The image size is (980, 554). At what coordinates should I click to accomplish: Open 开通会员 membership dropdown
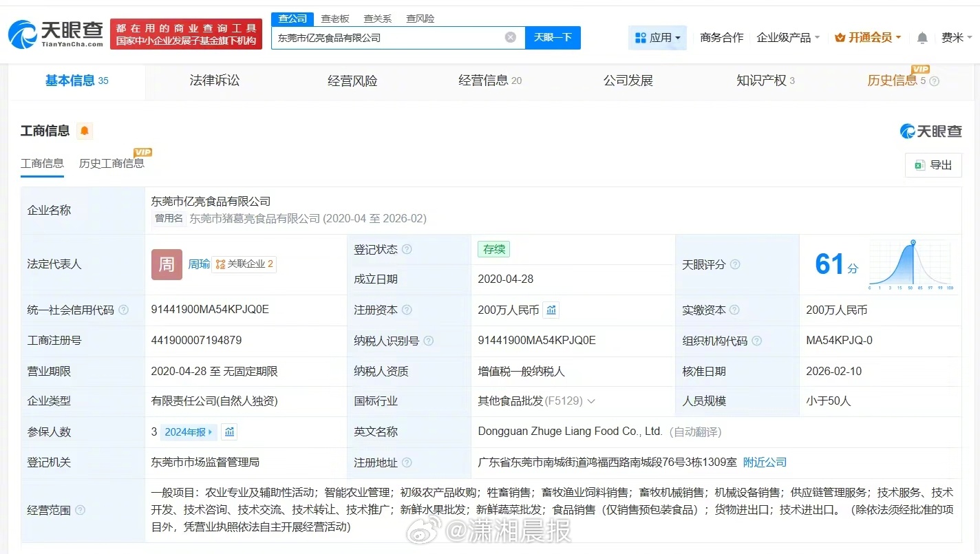pos(867,38)
